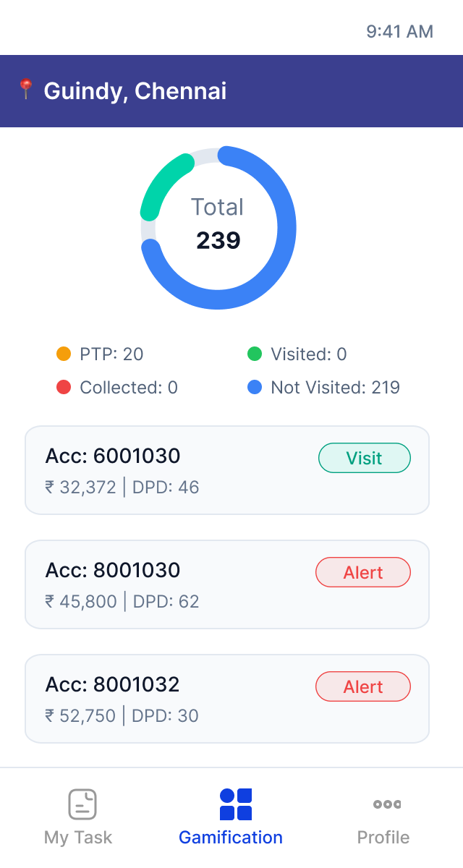463x868 pixels.
Task: Switch to the Profile tab label
Action: pyautogui.click(x=383, y=838)
